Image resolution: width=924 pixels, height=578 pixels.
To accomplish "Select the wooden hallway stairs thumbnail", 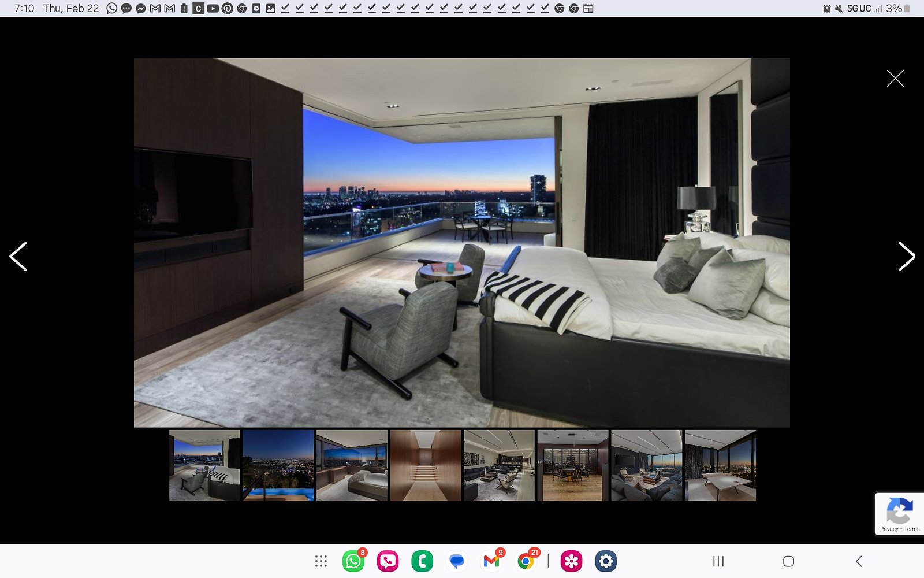I will coord(426,465).
